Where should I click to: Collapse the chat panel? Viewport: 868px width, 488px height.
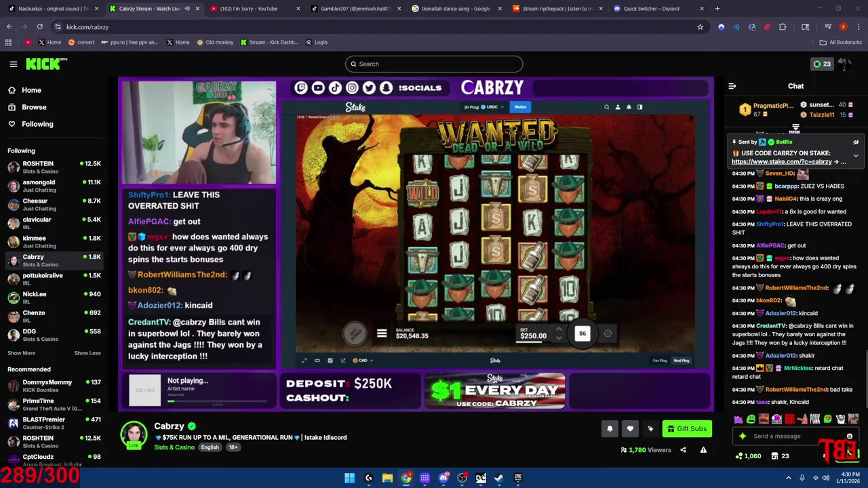coord(732,86)
